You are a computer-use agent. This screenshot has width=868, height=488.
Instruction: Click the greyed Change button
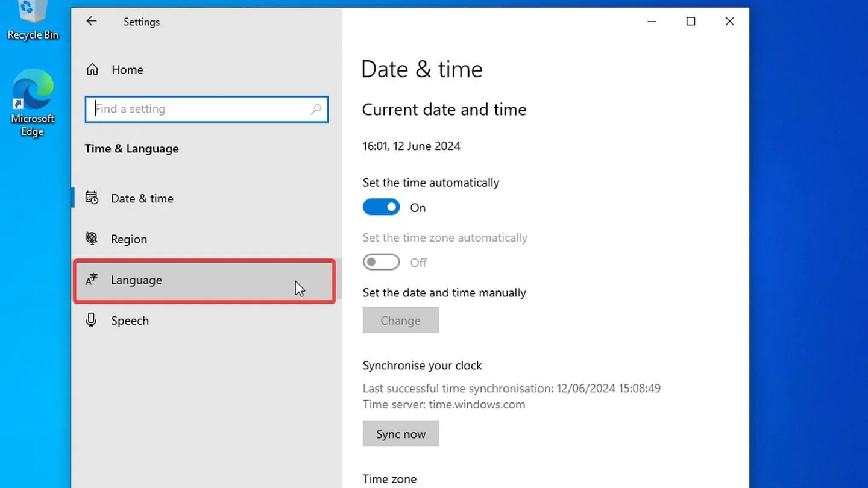point(401,321)
